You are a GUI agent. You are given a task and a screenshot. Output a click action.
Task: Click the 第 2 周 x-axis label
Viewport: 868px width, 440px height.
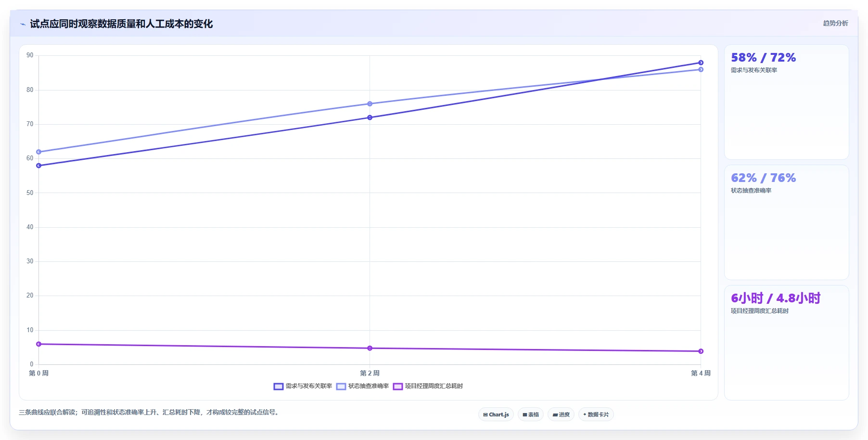pyautogui.click(x=370, y=373)
